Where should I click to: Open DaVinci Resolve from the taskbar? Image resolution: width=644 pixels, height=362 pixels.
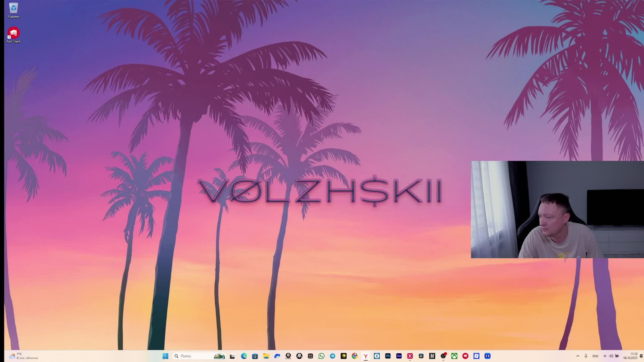coord(421,356)
